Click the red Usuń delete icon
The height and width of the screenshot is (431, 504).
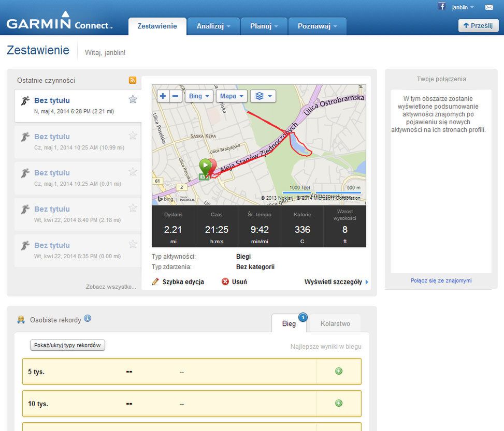[225, 281]
